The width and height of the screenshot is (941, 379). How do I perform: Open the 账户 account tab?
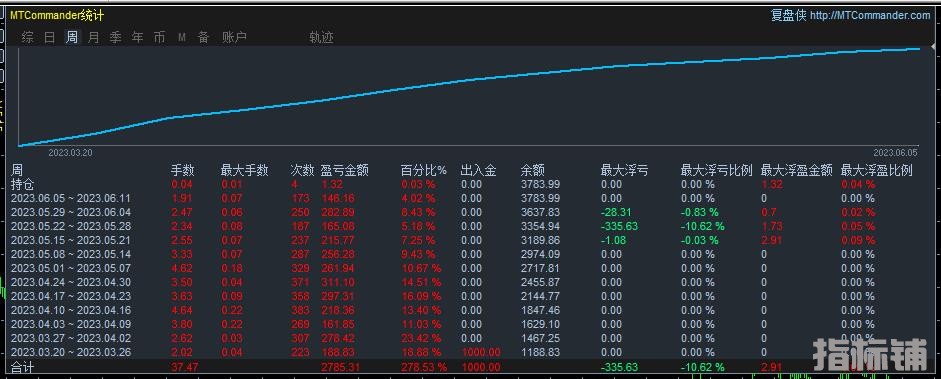(x=235, y=38)
